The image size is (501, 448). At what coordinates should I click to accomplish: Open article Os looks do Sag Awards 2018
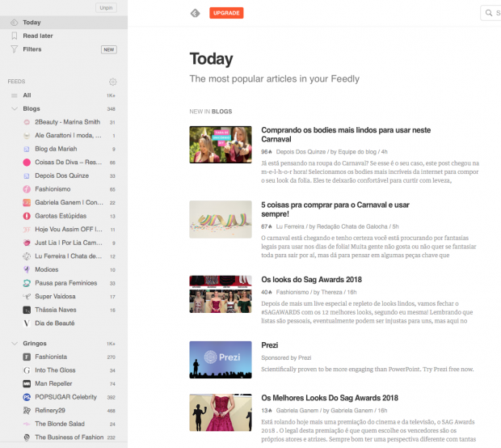[x=311, y=280]
